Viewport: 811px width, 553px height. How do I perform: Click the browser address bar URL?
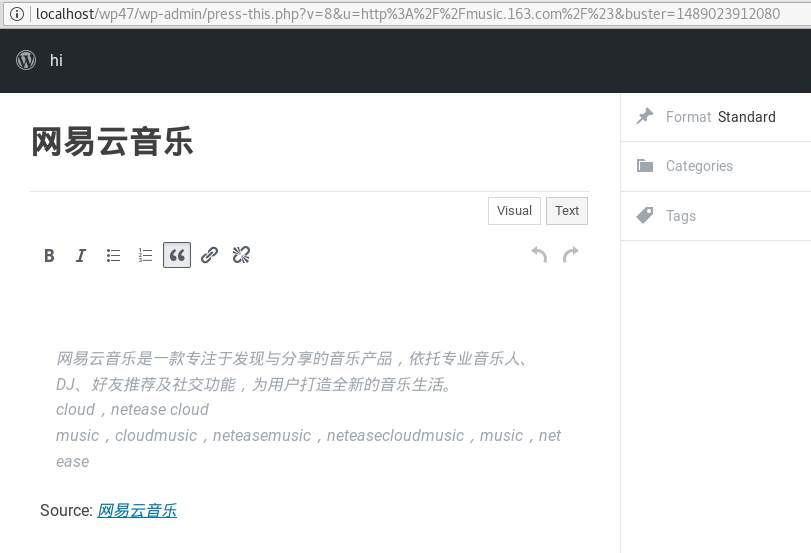point(408,14)
